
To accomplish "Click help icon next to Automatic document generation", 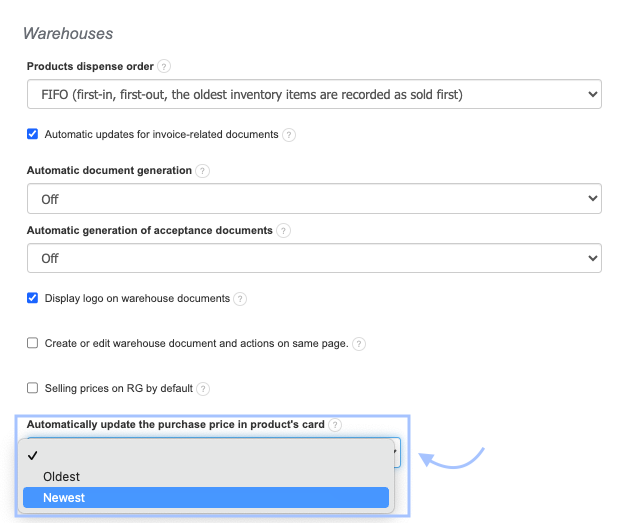I will [202, 171].
